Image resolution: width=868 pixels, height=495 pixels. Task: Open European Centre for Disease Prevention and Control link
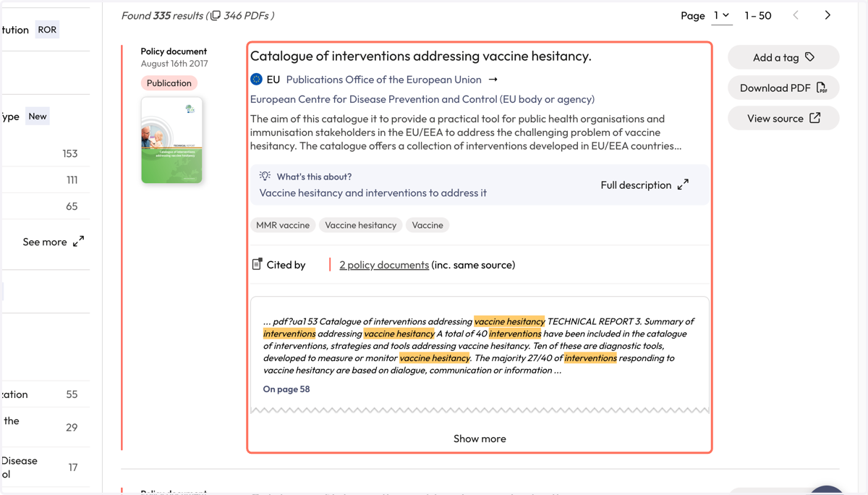tap(422, 99)
